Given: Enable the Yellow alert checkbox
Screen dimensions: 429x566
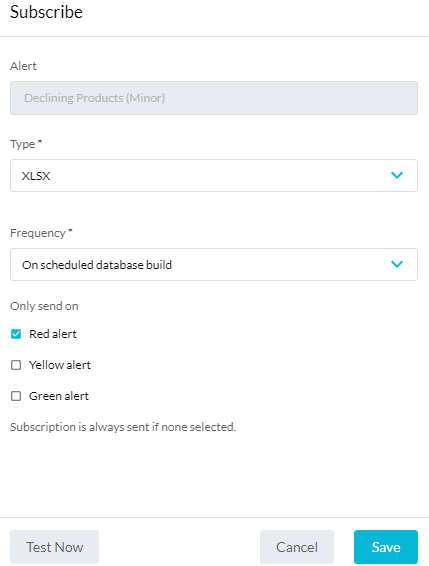Looking at the screenshot, I should click(x=16, y=365).
